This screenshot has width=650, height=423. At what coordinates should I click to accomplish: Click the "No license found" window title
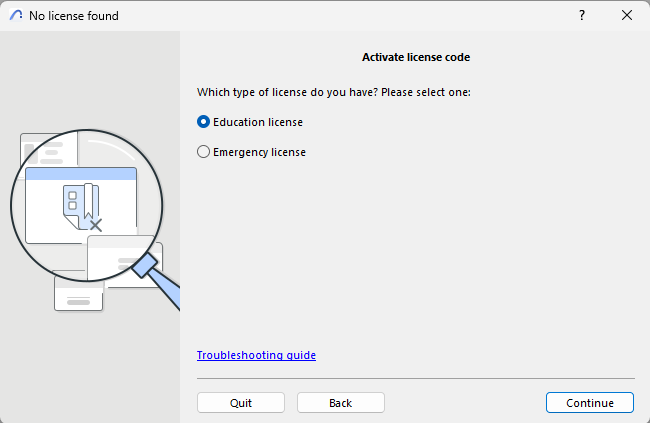pyautogui.click(x=74, y=15)
